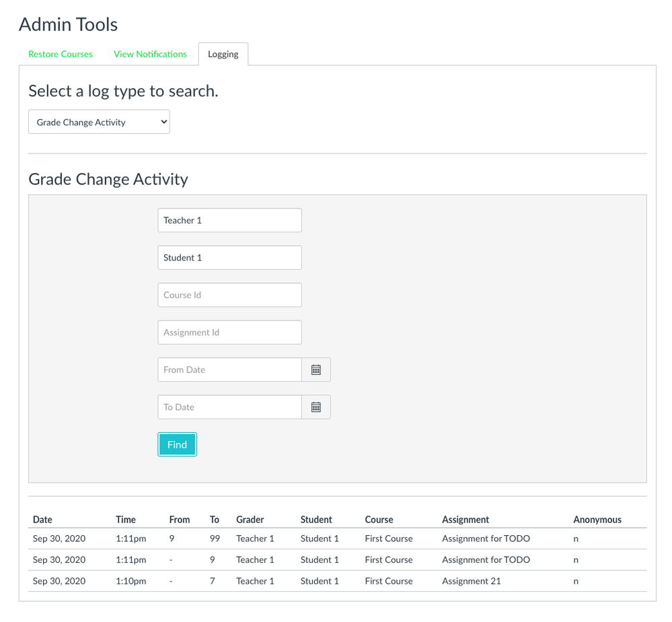672x622 pixels.
Task: Click the Assignment column header
Action: [465, 520]
